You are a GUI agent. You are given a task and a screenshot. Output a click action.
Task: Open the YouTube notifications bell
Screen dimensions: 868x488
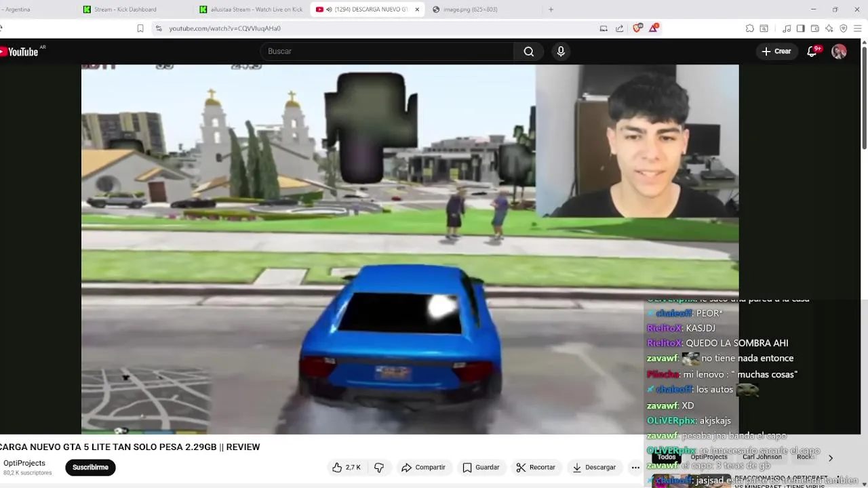(x=812, y=52)
